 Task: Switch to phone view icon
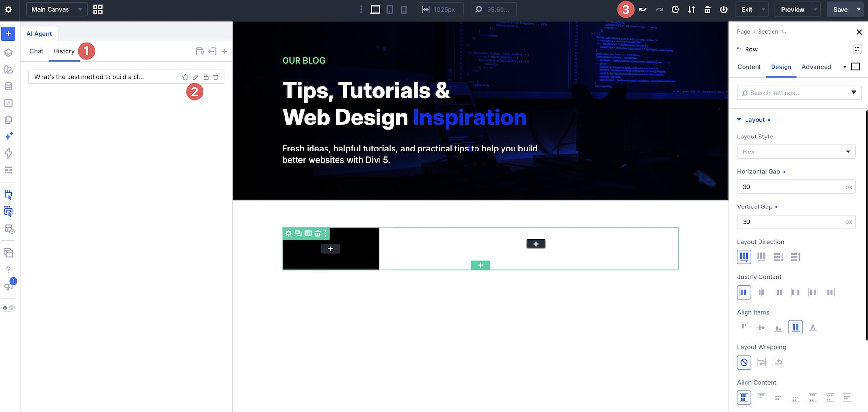click(404, 9)
